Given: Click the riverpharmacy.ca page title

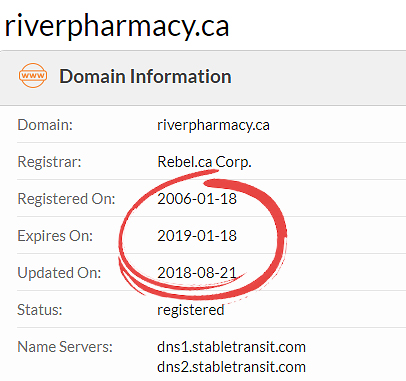Looking at the screenshot, I should point(117,26).
